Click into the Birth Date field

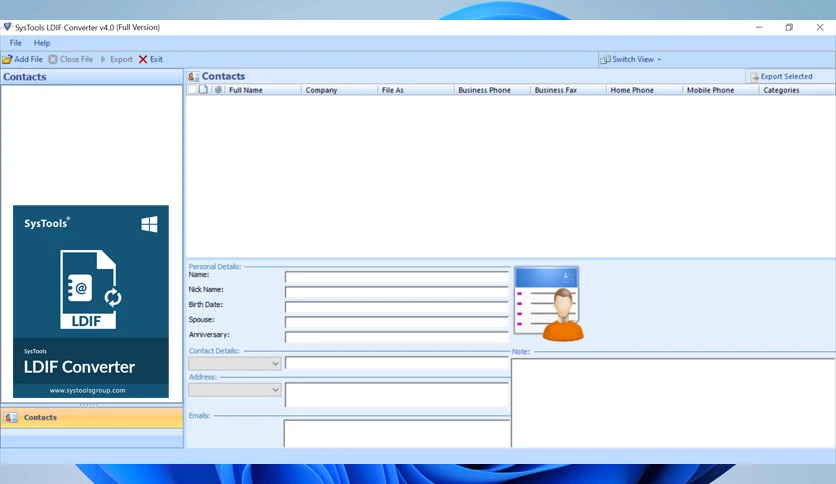397,306
